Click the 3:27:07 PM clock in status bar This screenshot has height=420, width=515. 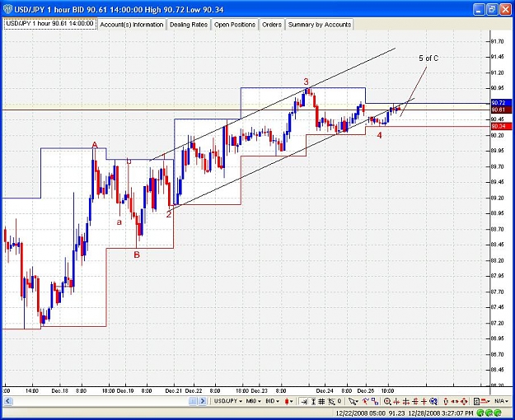(x=456, y=413)
